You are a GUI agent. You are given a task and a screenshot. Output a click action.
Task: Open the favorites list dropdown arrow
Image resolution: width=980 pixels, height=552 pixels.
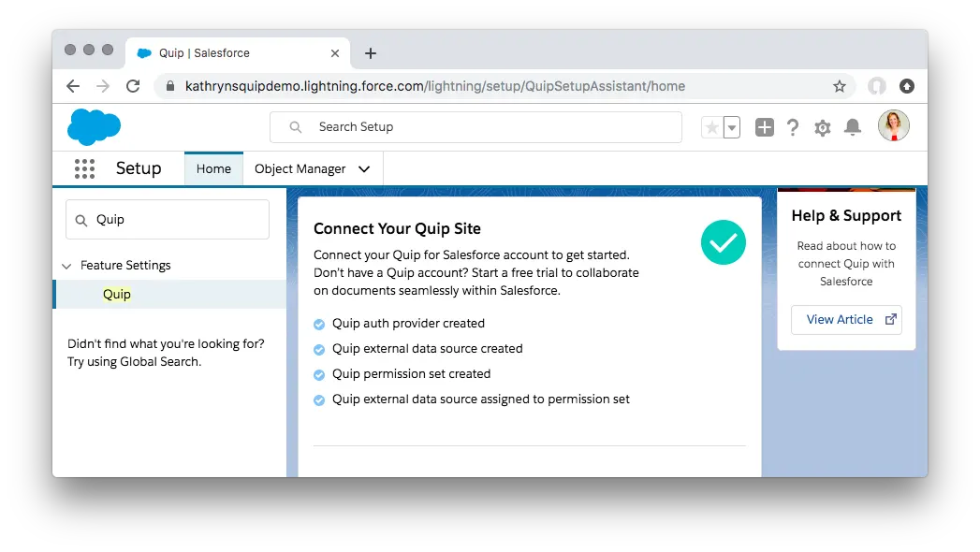pyautogui.click(x=732, y=127)
